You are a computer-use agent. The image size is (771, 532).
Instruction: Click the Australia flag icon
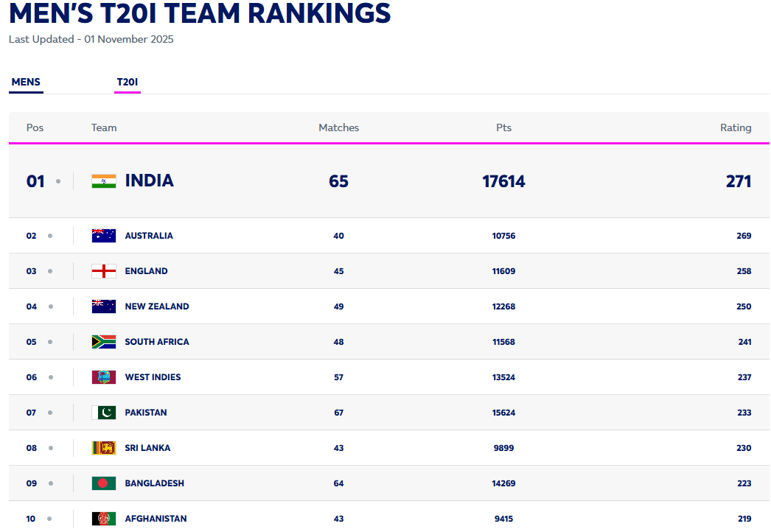pos(104,236)
